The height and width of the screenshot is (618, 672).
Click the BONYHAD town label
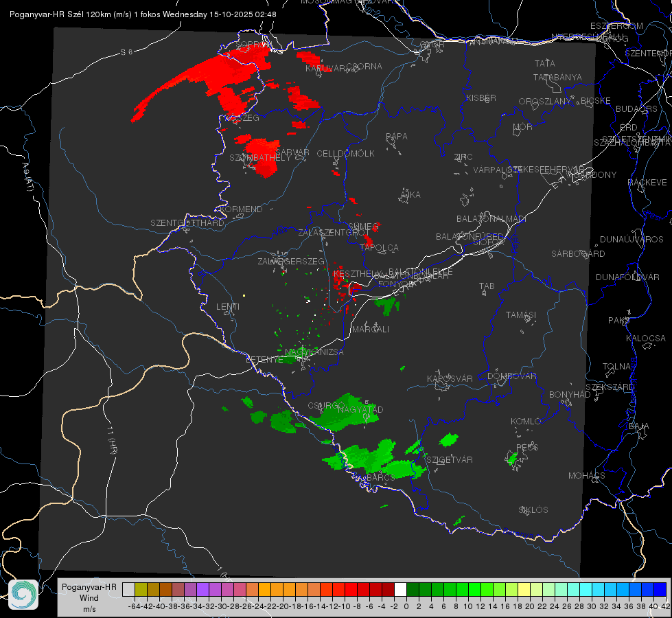[x=570, y=395]
